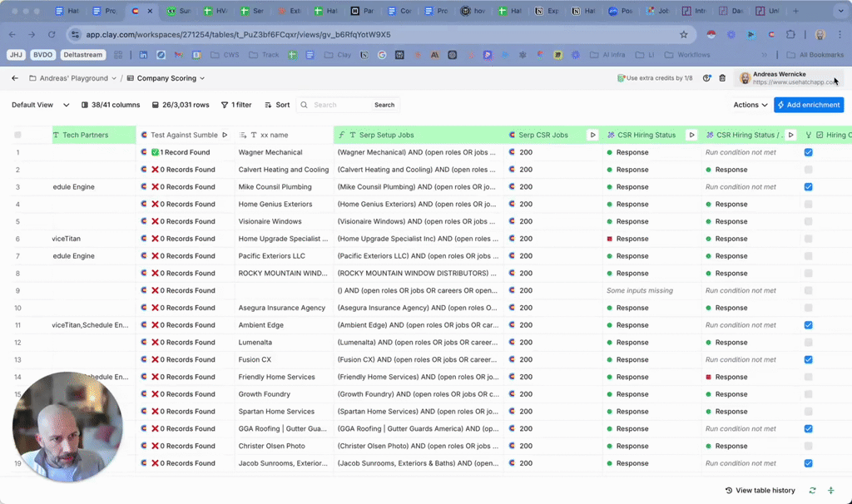Run the Test Against Sumble column play button
The width and height of the screenshot is (852, 504).
tap(225, 135)
